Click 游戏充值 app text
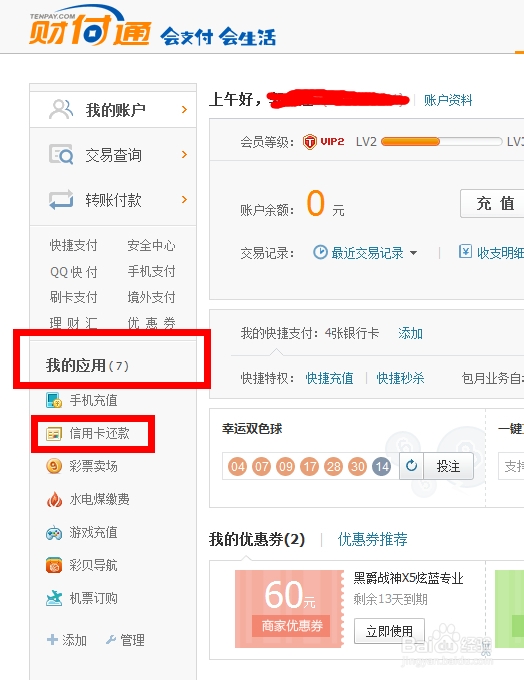The image size is (524, 680). tap(93, 532)
